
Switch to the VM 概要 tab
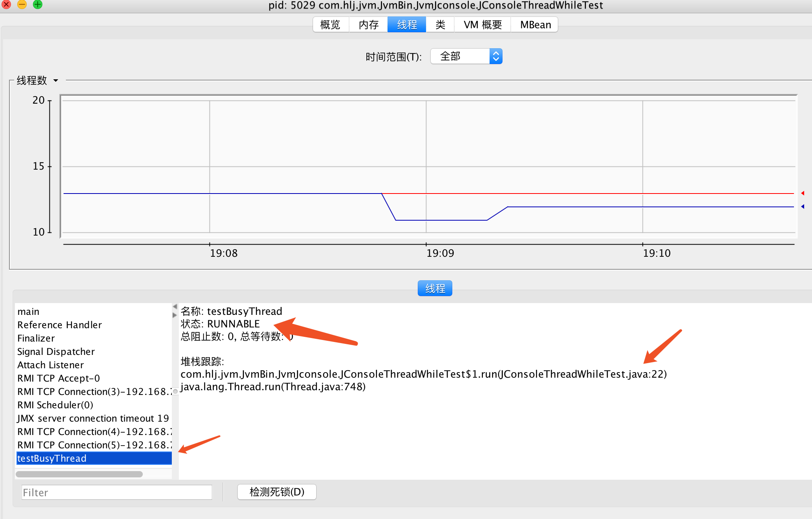[482, 25]
